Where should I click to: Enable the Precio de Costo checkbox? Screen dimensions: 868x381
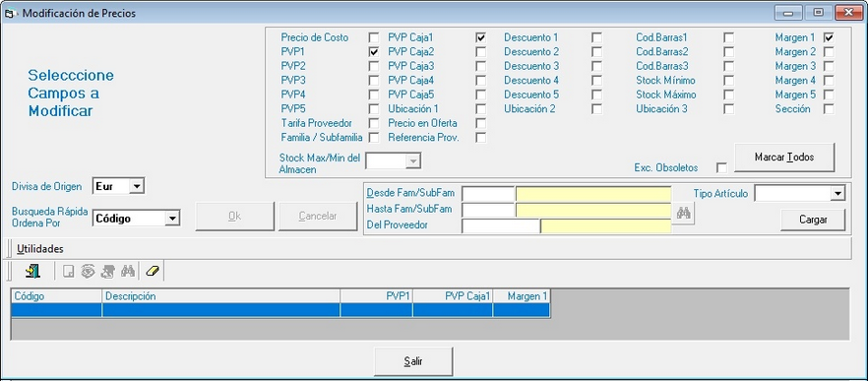coord(374,37)
